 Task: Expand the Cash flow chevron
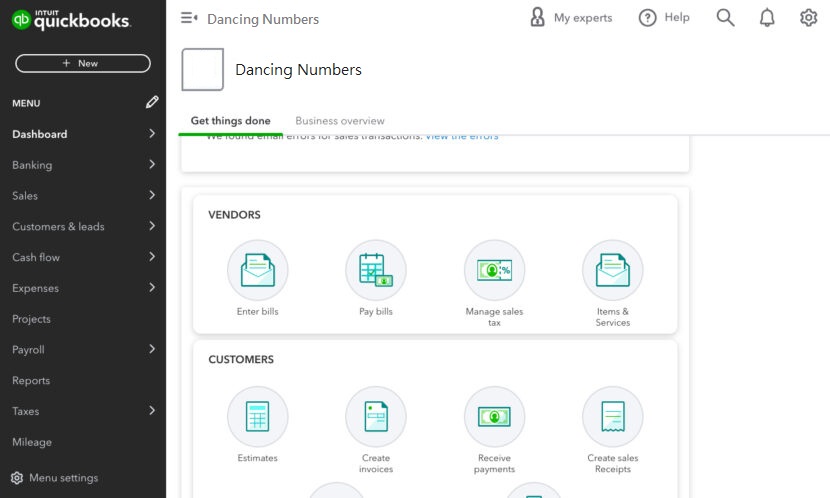click(152, 257)
